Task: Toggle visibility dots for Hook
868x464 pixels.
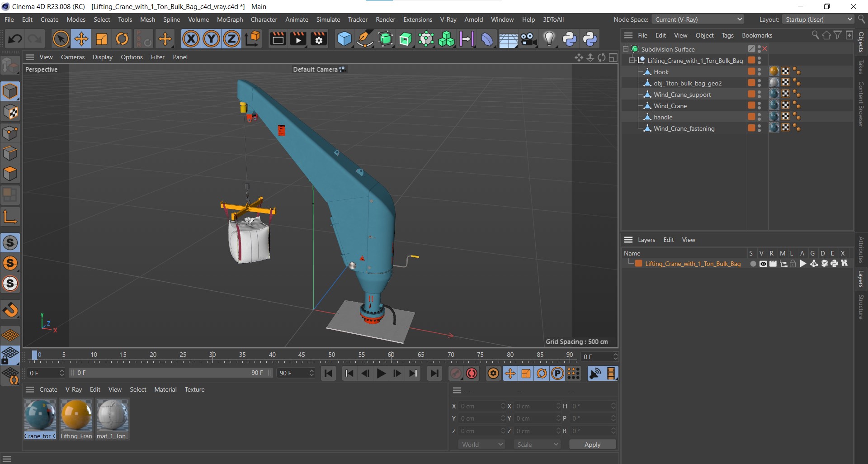Action: (759, 71)
